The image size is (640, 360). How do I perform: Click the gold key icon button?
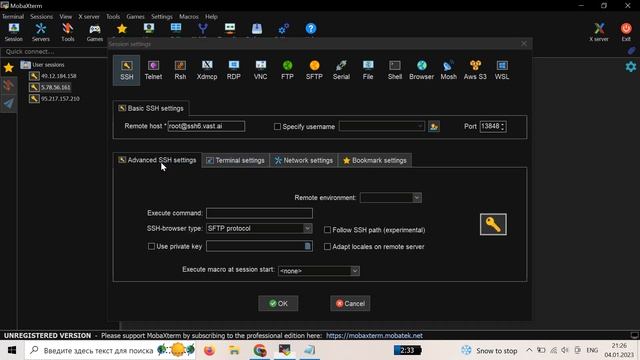(x=493, y=224)
